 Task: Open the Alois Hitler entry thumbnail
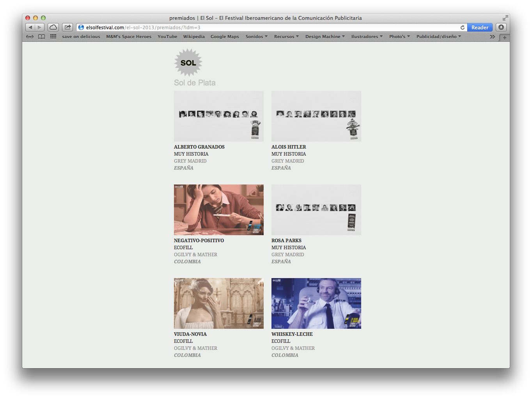click(316, 116)
